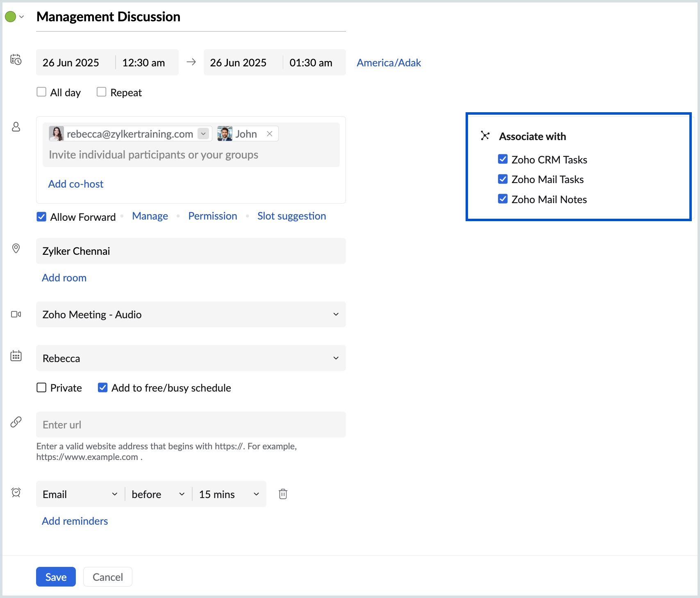
Task: Click the URL link chain icon
Action: [16, 422]
